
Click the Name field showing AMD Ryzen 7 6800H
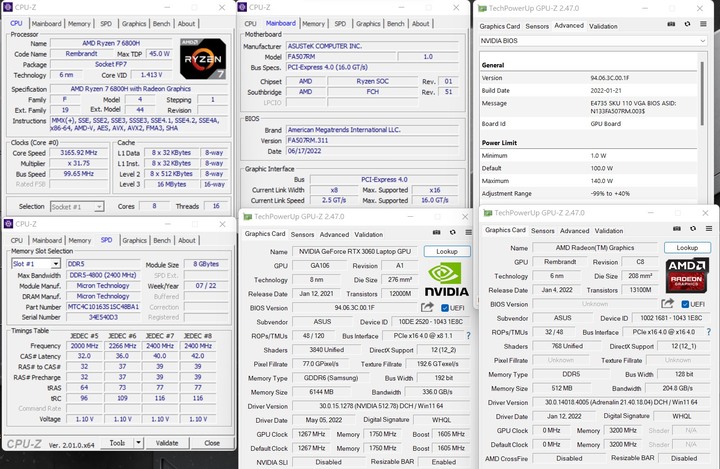coord(111,43)
